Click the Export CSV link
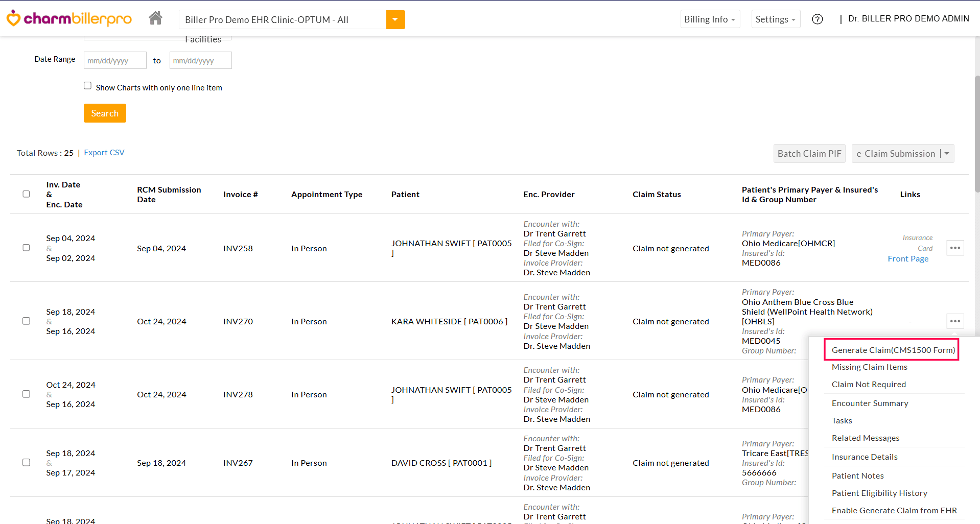 104,153
